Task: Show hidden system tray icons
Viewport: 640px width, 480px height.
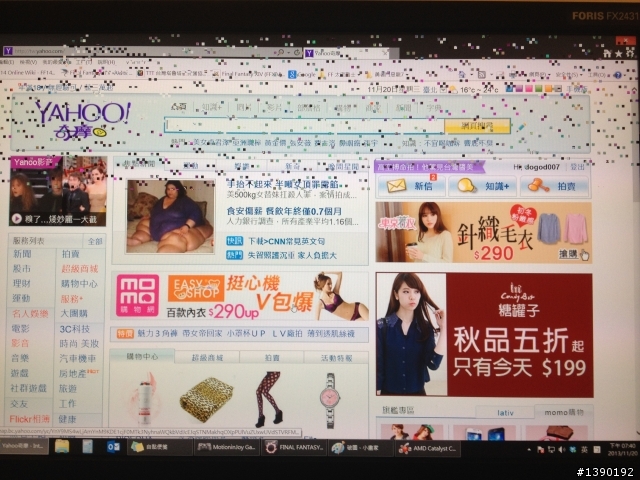Action: tap(529, 449)
